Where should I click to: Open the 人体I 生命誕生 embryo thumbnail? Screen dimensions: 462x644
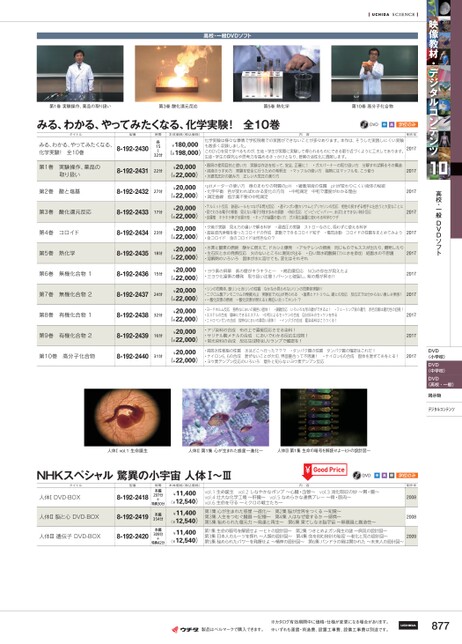point(127,417)
